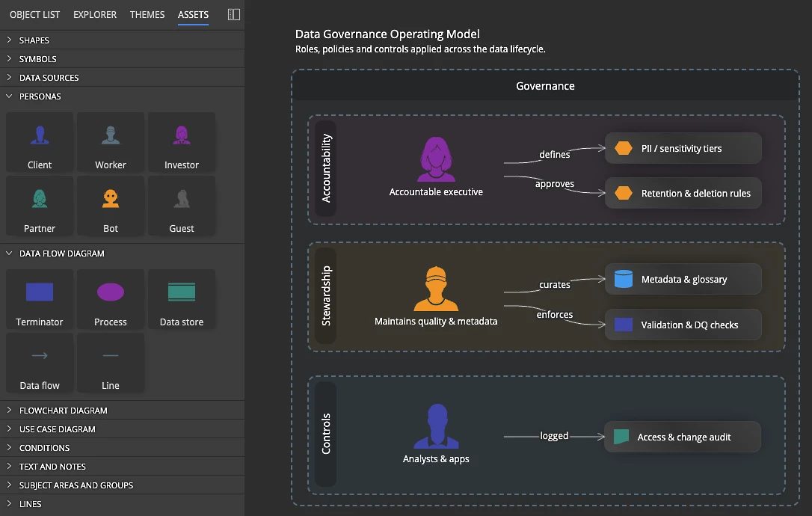Click the blue Analysts & apps figure
The width and height of the screenshot is (812, 516).
point(436,426)
